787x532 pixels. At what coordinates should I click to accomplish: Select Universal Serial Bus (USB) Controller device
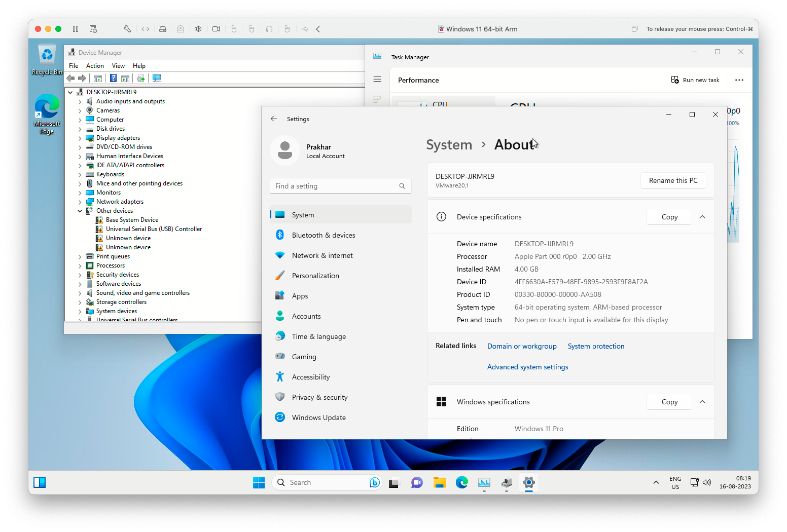pyautogui.click(x=154, y=229)
